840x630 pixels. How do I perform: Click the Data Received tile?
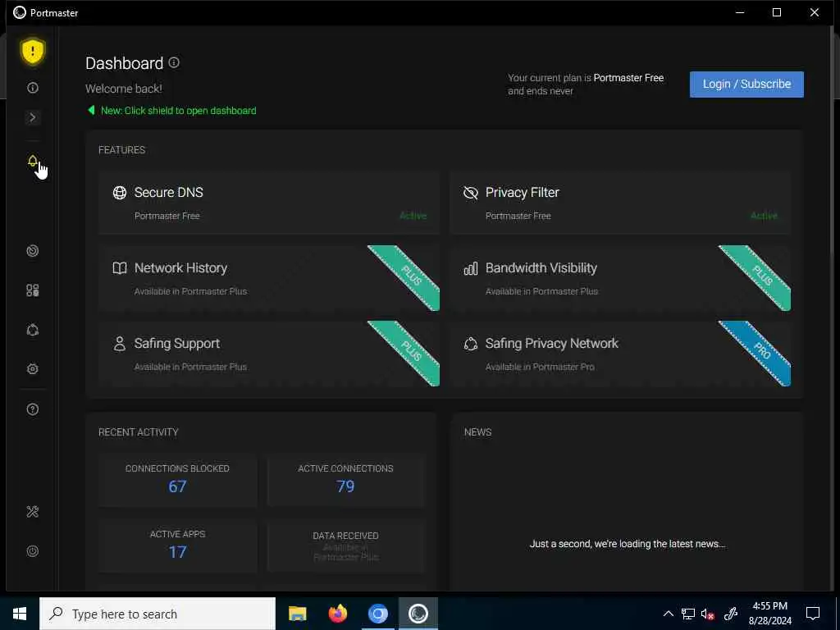(x=345, y=546)
